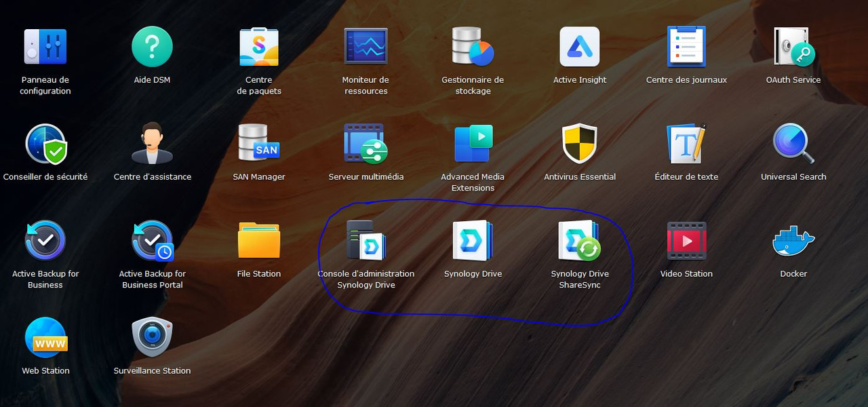
Task: Launch Active Insight app
Action: (x=580, y=47)
